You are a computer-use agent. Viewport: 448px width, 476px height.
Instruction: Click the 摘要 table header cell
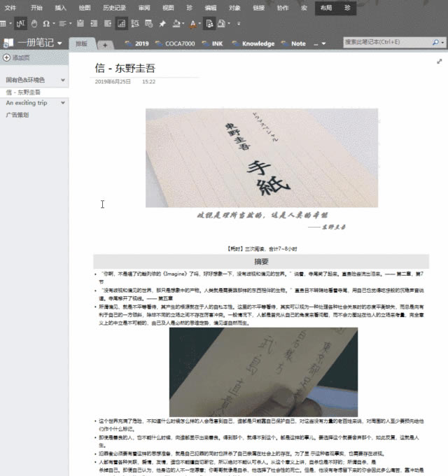pyautogui.click(x=261, y=262)
